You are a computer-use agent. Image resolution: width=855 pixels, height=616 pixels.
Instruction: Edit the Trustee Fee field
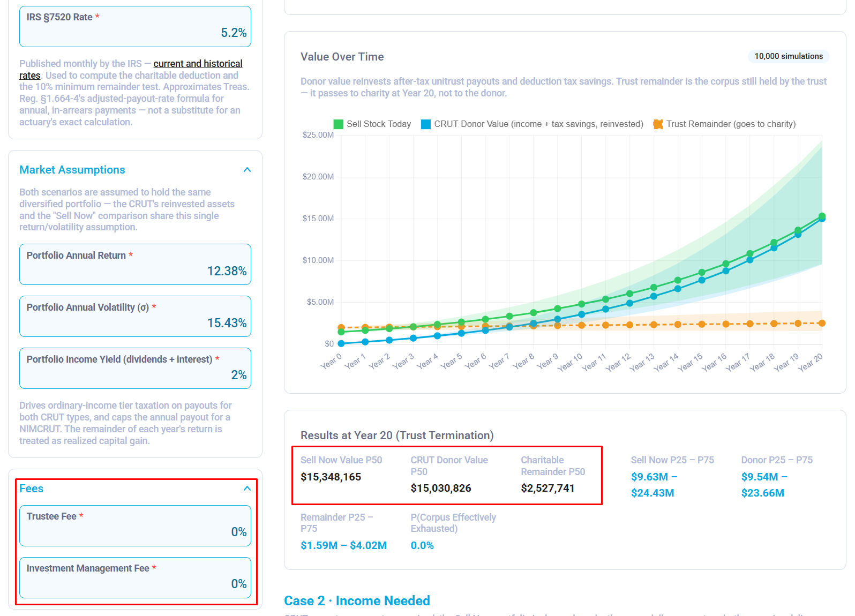pos(135,526)
